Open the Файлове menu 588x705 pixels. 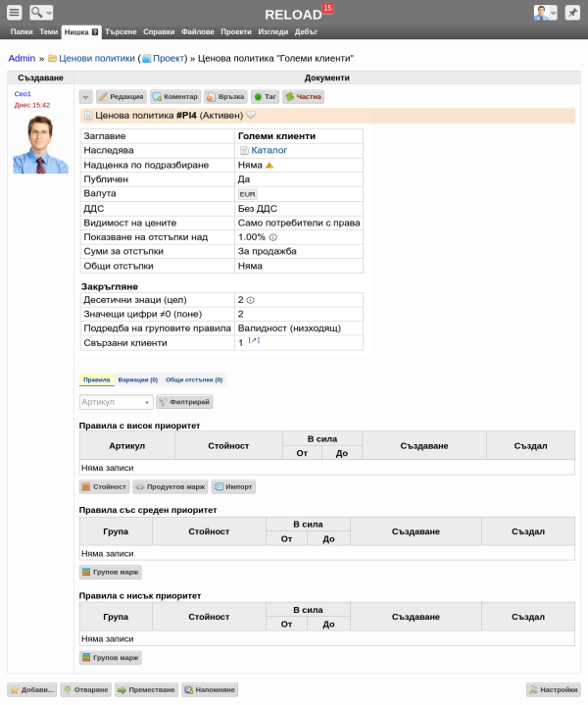point(198,32)
